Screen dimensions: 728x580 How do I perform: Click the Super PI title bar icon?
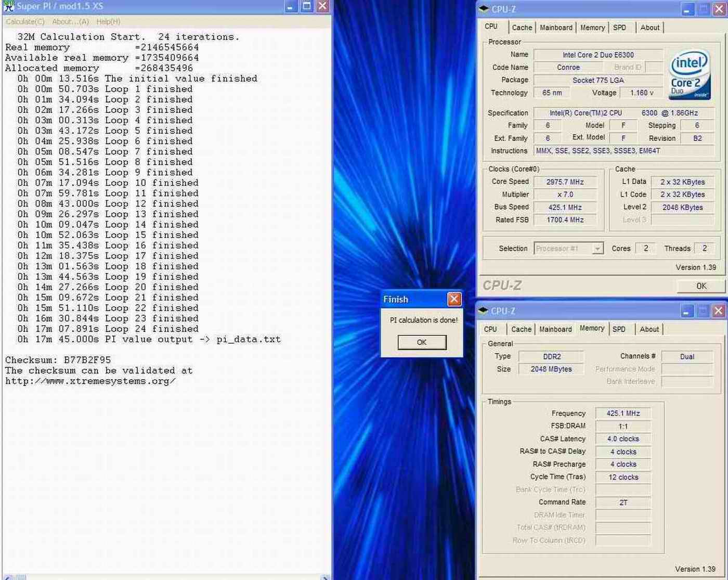pos(8,6)
